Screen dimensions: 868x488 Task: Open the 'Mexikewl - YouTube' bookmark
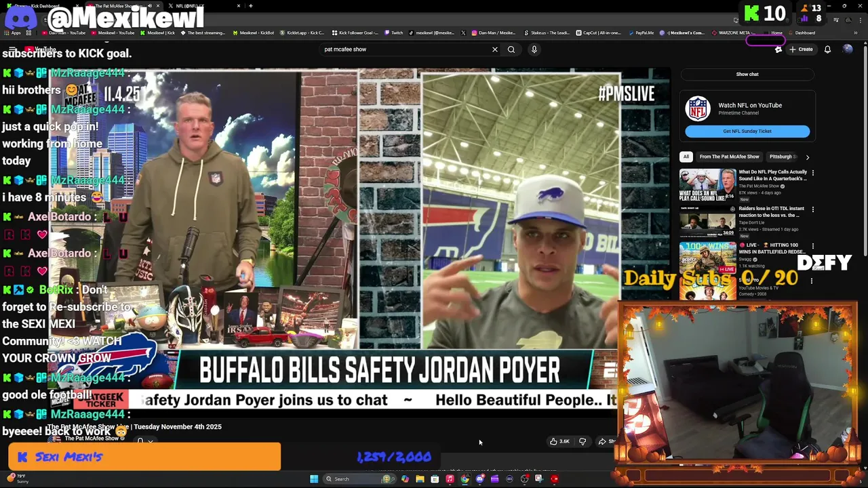point(113,33)
